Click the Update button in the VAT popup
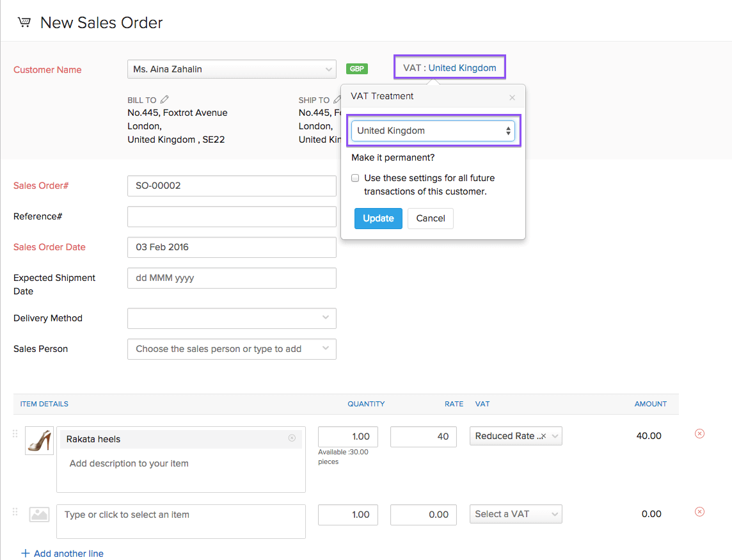Viewport: 732px width, 560px height. (x=378, y=218)
